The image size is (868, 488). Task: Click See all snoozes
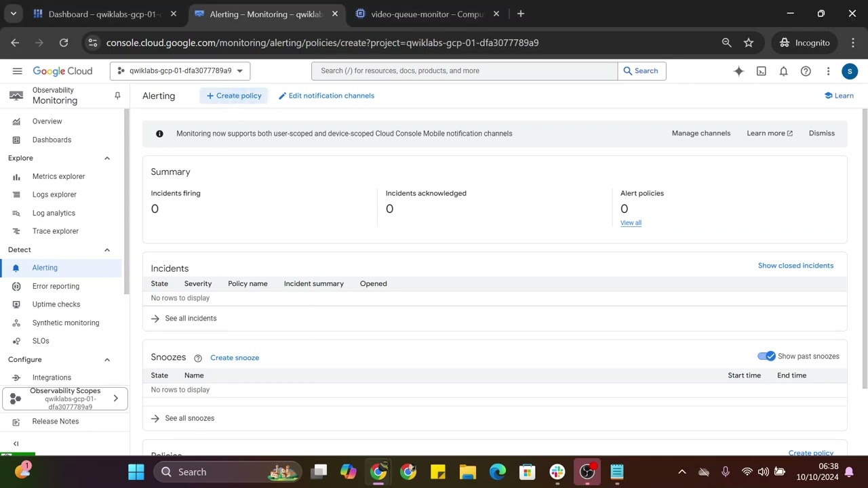[182, 418]
